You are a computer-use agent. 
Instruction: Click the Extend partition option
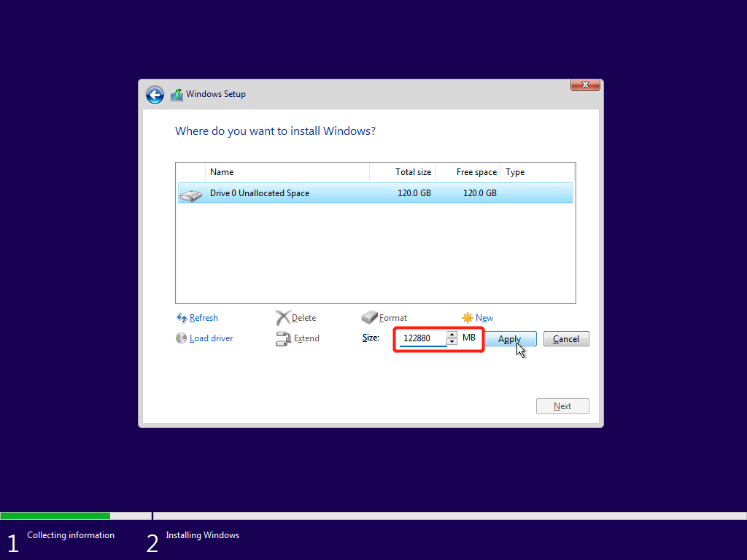point(306,338)
